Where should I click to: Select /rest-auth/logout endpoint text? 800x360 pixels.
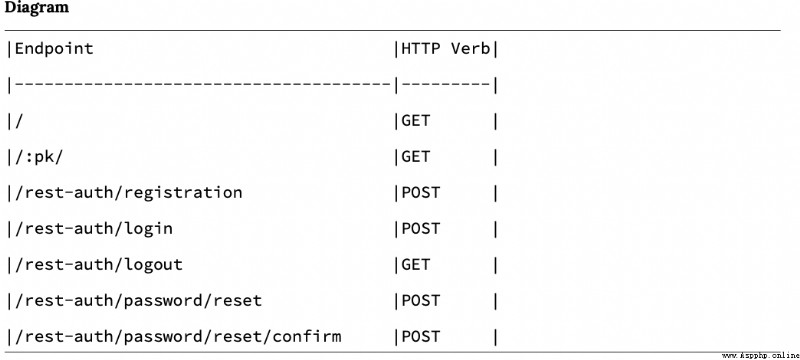coord(98,265)
